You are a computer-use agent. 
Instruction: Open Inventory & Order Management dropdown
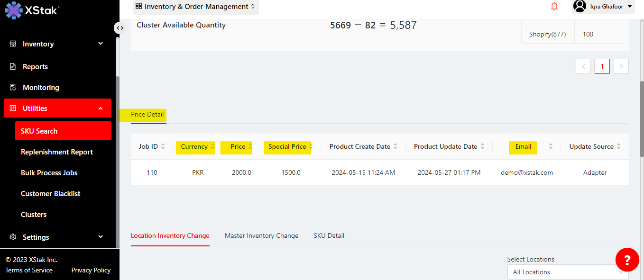[195, 7]
